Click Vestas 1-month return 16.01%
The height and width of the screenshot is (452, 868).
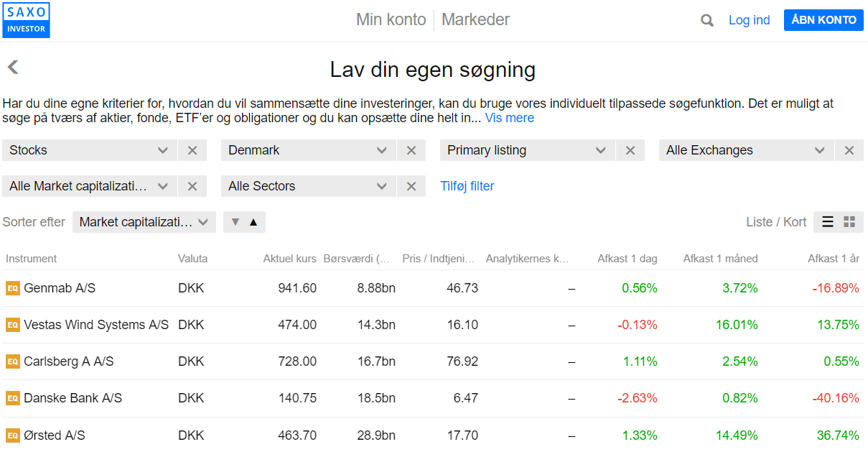pos(737,325)
